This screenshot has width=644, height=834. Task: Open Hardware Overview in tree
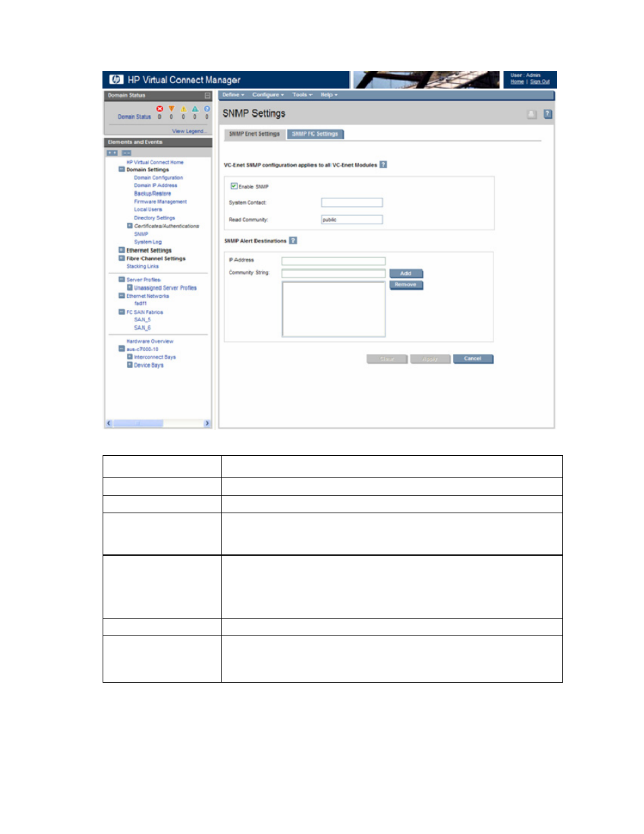150,341
